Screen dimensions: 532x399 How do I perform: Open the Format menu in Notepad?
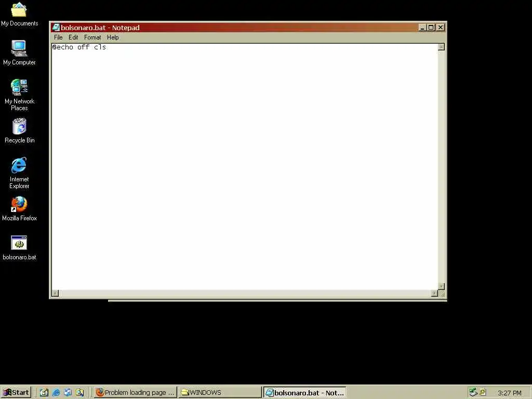coord(92,37)
